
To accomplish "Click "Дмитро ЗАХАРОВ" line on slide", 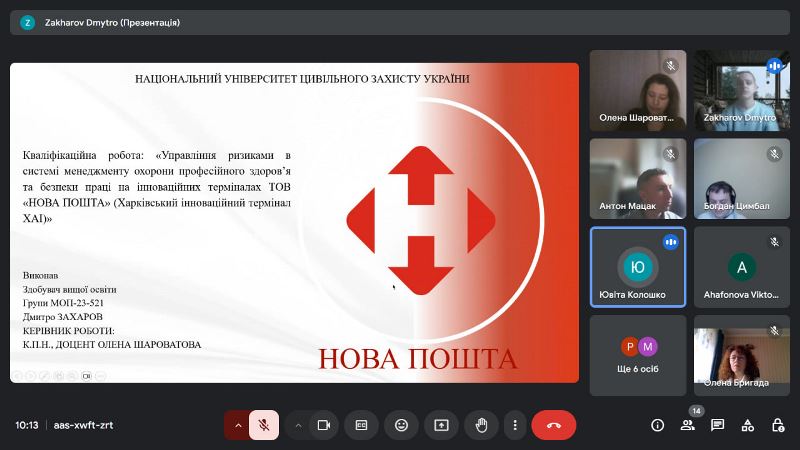I will 63,317.
